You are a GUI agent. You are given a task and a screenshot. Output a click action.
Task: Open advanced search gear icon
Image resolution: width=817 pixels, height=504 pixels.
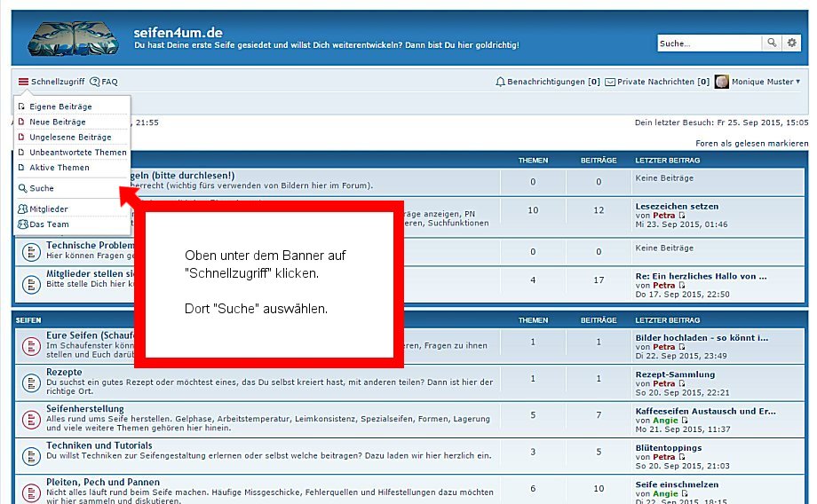coord(793,43)
